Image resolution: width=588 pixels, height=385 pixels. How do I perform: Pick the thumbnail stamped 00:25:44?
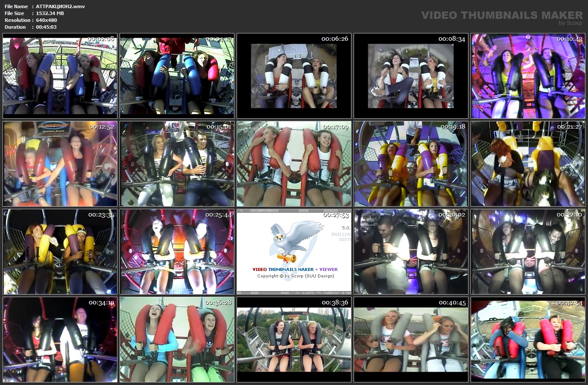click(x=177, y=252)
